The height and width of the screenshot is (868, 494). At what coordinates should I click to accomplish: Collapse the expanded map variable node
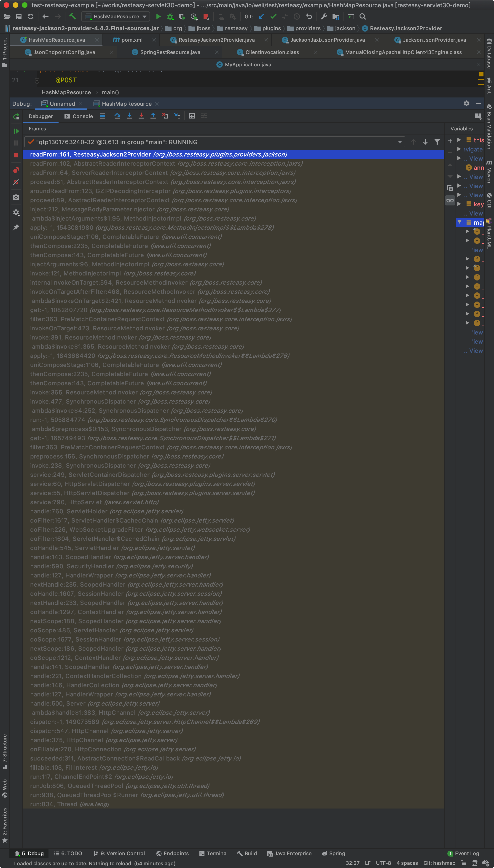coord(459,222)
